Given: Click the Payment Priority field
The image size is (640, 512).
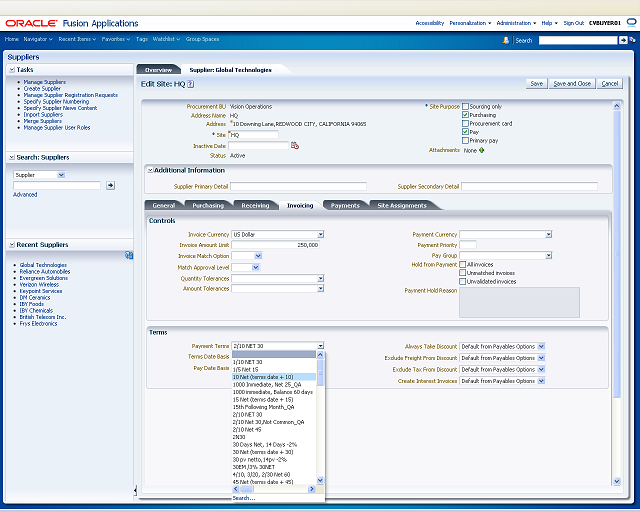Looking at the screenshot, I should (x=468, y=245).
